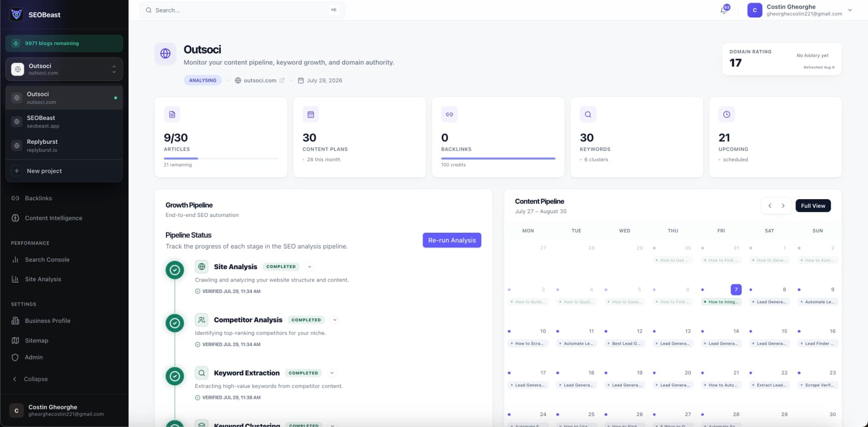Open Business Profile settings
The height and width of the screenshot is (427, 868).
coord(48,321)
